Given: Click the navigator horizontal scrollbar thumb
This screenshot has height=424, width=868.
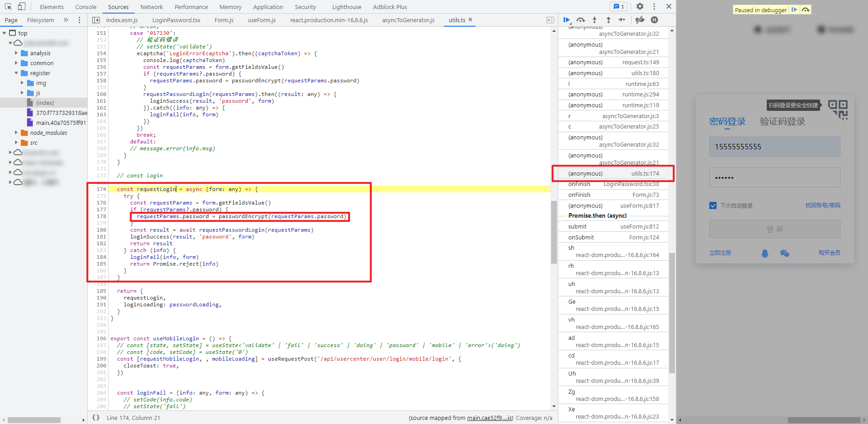Looking at the screenshot, I should click(x=34, y=420).
